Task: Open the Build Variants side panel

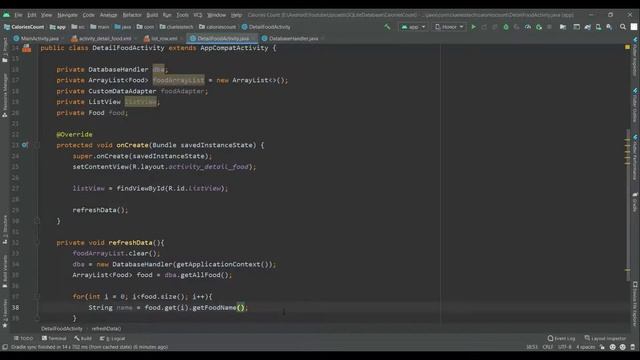Action: (x=5, y=271)
